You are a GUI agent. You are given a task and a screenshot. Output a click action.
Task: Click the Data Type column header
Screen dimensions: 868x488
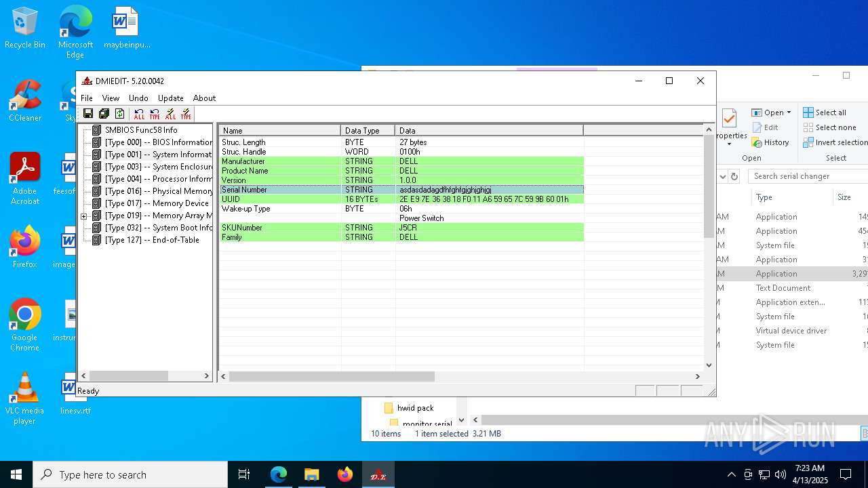[x=368, y=130]
